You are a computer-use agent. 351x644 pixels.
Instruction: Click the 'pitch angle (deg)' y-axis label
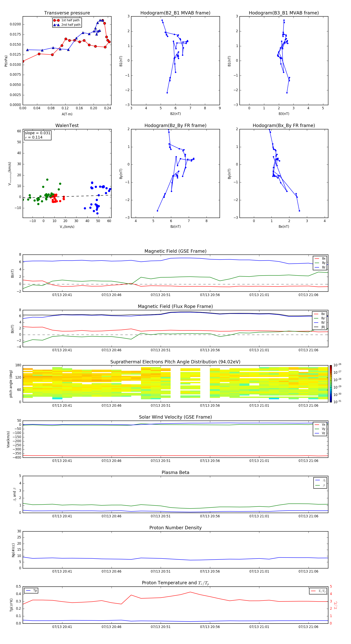click(x=11, y=384)
